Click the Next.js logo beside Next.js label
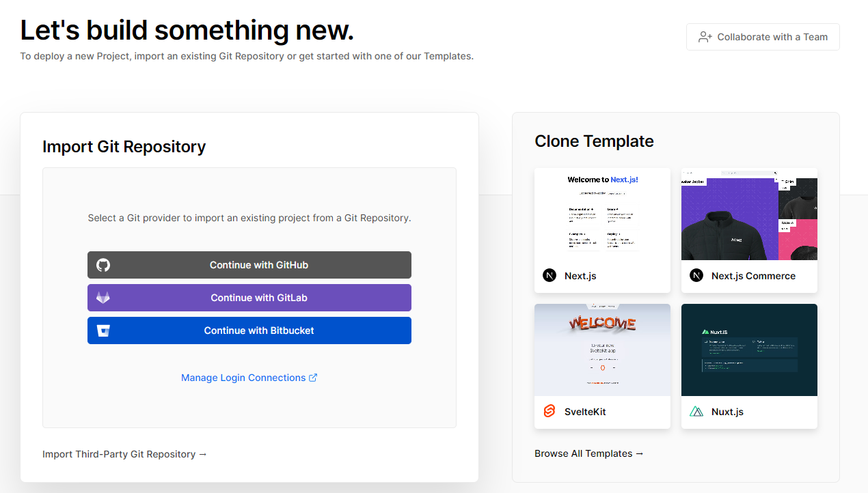 550,276
